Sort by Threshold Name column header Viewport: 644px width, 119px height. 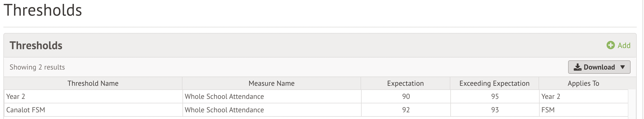coord(93,83)
